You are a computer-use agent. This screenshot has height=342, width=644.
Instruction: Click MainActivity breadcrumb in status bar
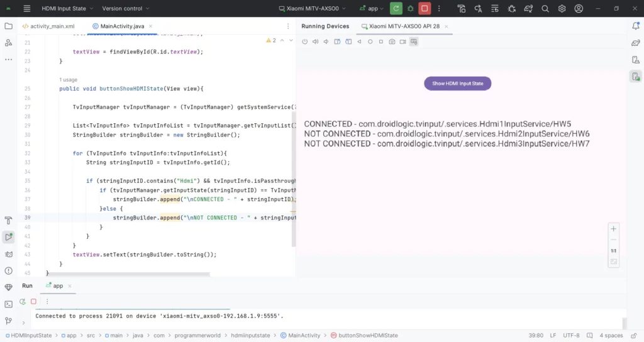click(x=300, y=336)
